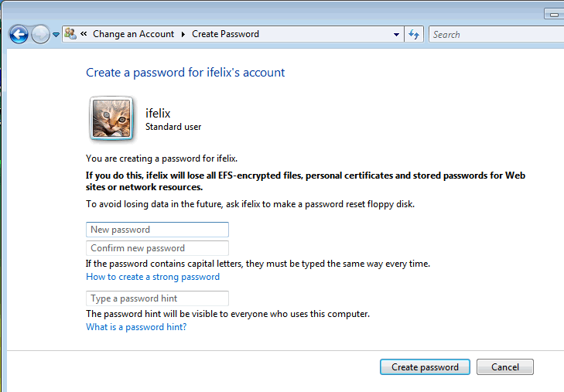This screenshot has height=392, width=564.
Task: Click the 'Type a password hint' field
Action: (x=157, y=298)
